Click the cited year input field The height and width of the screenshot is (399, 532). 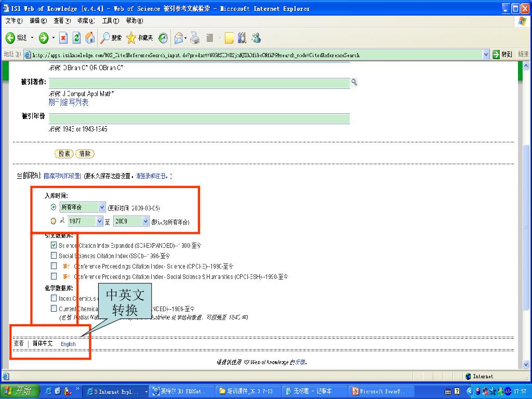click(199, 118)
